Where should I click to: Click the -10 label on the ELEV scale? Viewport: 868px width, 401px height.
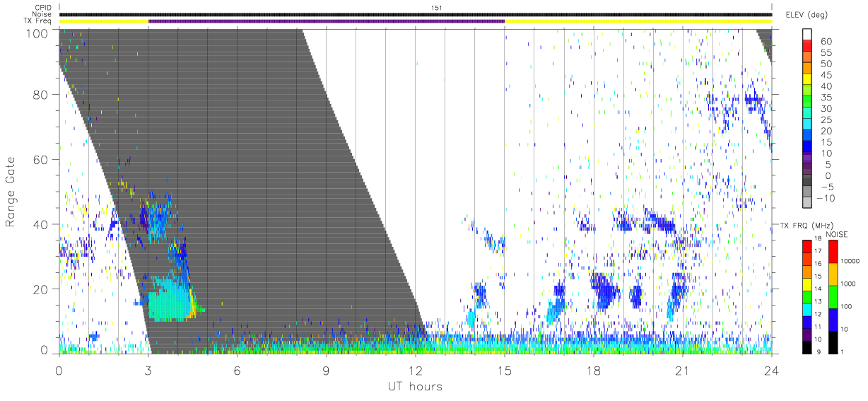(x=826, y=198)
